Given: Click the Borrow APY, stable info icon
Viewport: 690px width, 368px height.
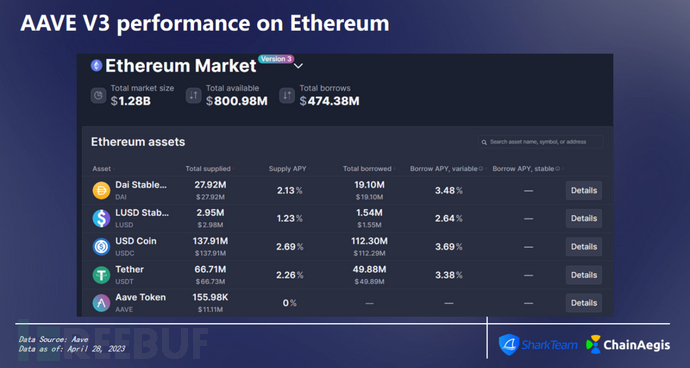Looking at the screenshot, I should tap(558, 169).
